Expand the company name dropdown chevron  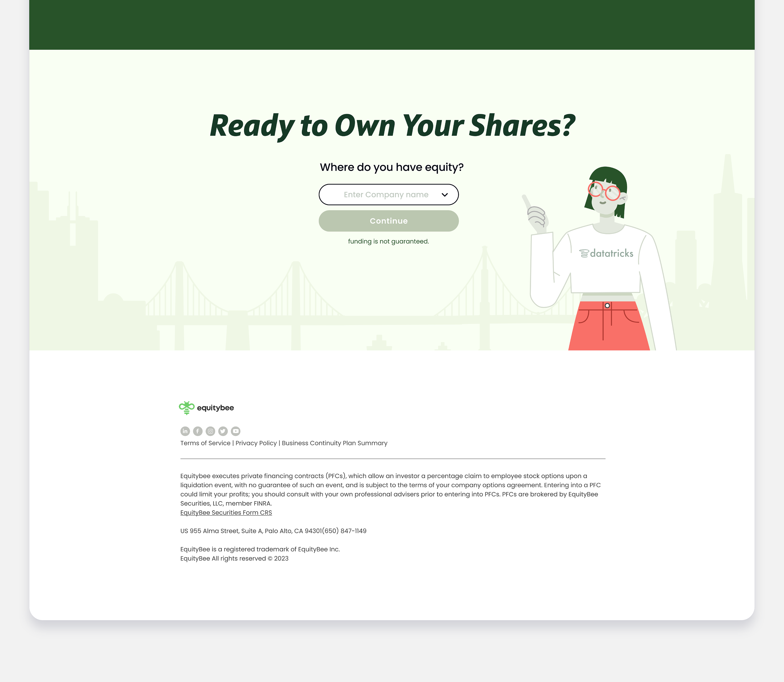[444, 195]
